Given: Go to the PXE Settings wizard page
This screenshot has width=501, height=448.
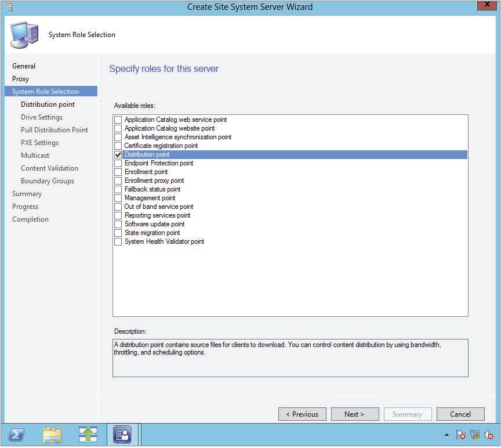Looking at the screenshot, I should click(39, 142).
